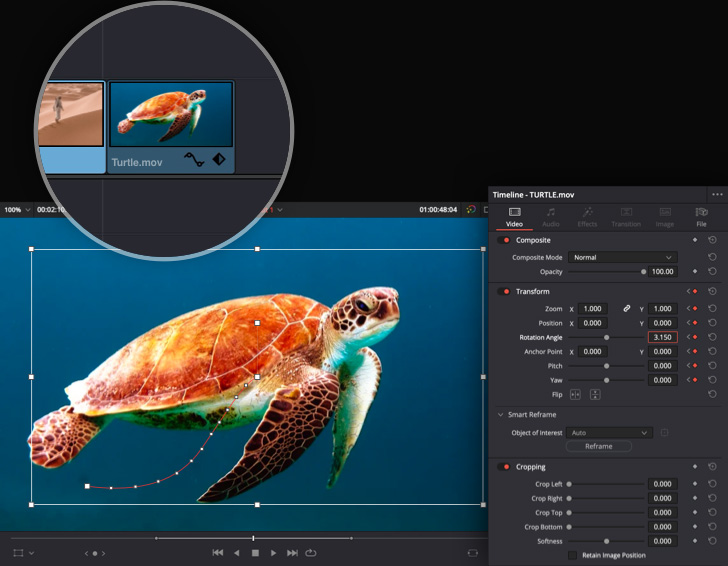Toggle the Composite section on or off
The image size is (728, 566).
click(505, 240)
